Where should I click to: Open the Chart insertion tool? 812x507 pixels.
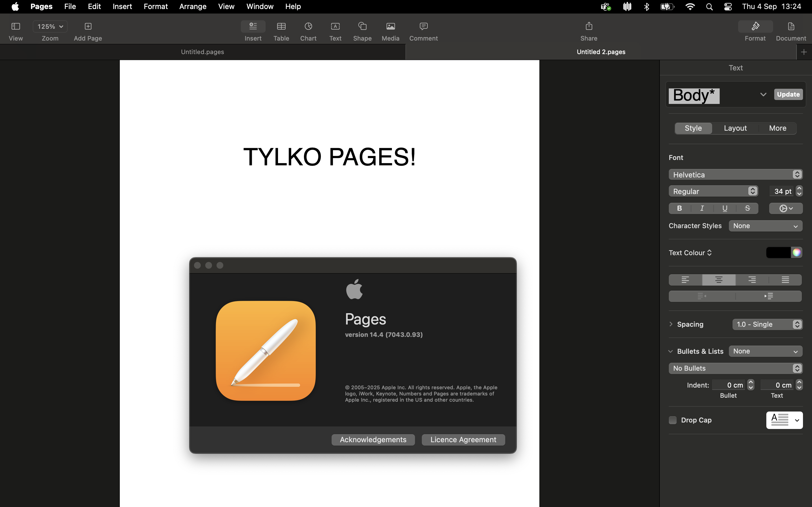(x=308, y=26)
